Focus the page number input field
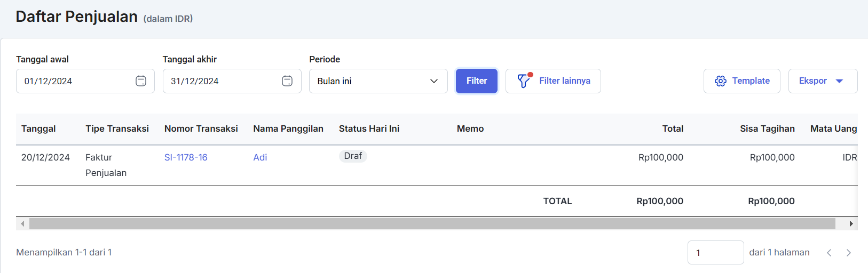Viewport: 868px width, 273px height. coord(716,253)
